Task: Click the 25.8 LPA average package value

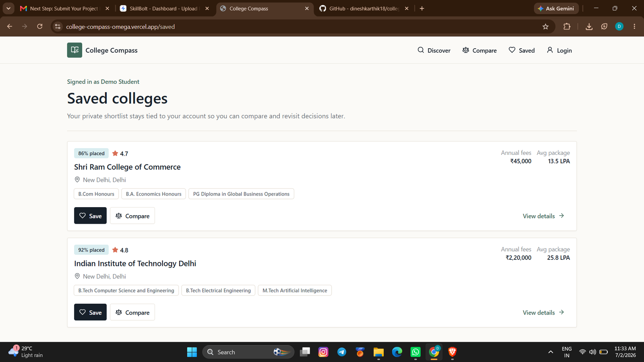Action: [558, 257]
